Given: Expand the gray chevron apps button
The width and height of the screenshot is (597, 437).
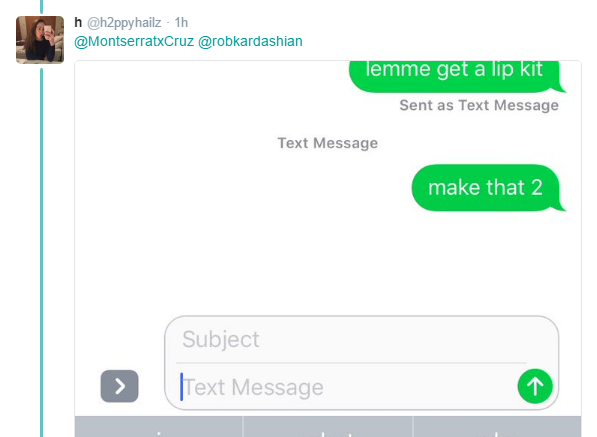Looking at the screenshot, I should (120, 386).
